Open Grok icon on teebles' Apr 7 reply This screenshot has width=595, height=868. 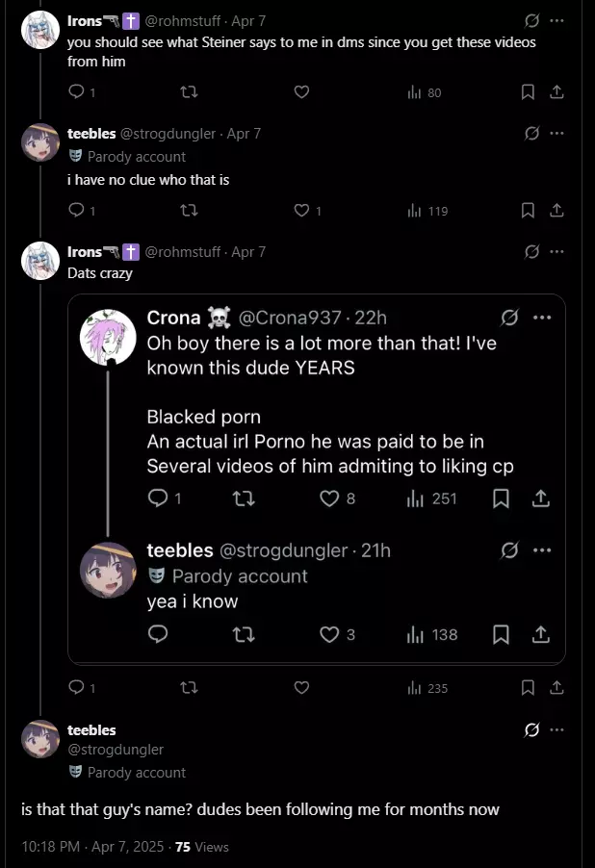click(x=531, y=134)
